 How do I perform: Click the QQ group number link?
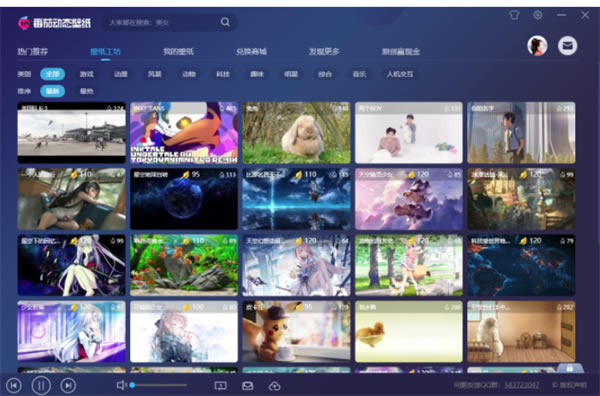coord(522,385)
